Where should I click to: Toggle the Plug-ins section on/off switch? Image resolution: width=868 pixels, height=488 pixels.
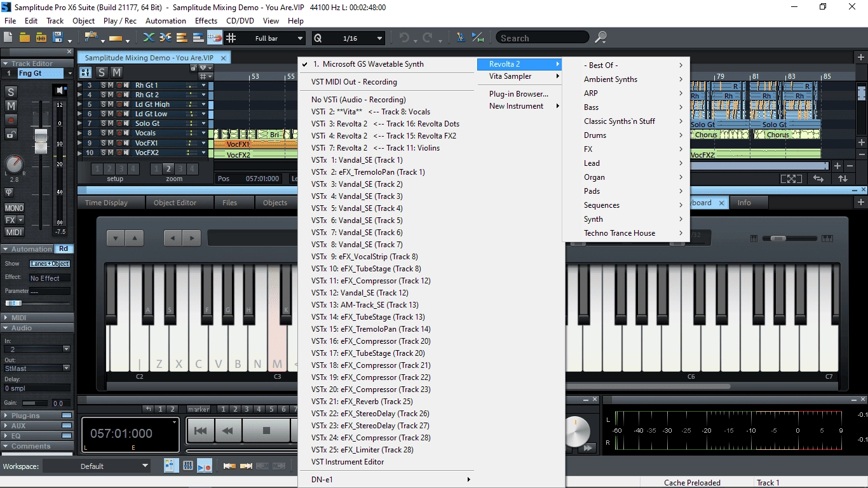(67, 416)
